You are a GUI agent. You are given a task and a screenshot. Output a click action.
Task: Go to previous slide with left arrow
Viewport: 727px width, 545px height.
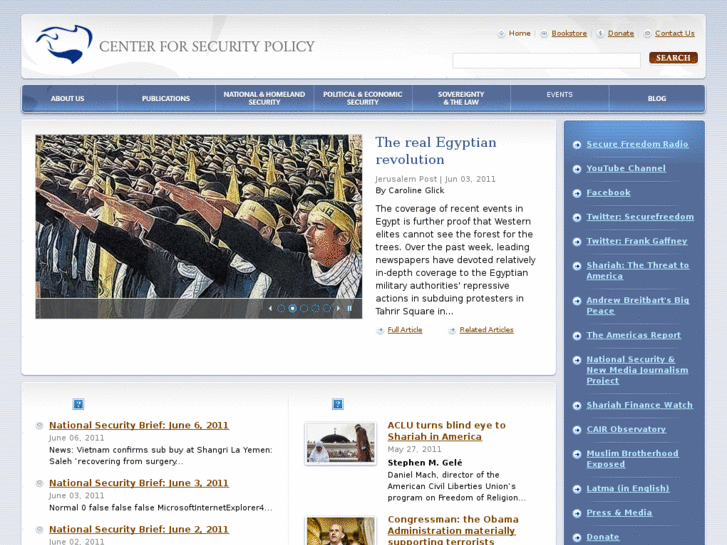(270, 308)
